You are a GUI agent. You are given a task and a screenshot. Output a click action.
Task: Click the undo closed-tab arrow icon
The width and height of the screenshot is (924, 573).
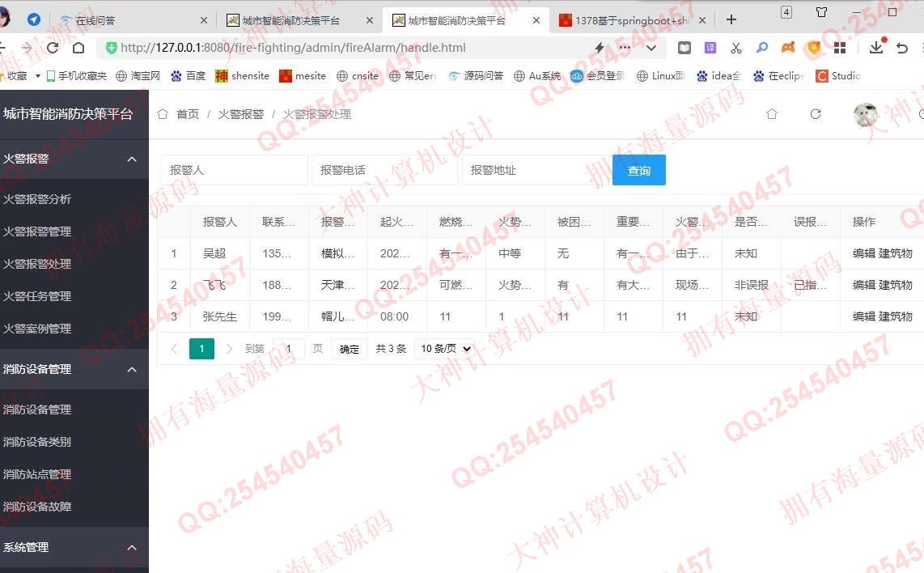pyautogui.click(x=902, y=48)
